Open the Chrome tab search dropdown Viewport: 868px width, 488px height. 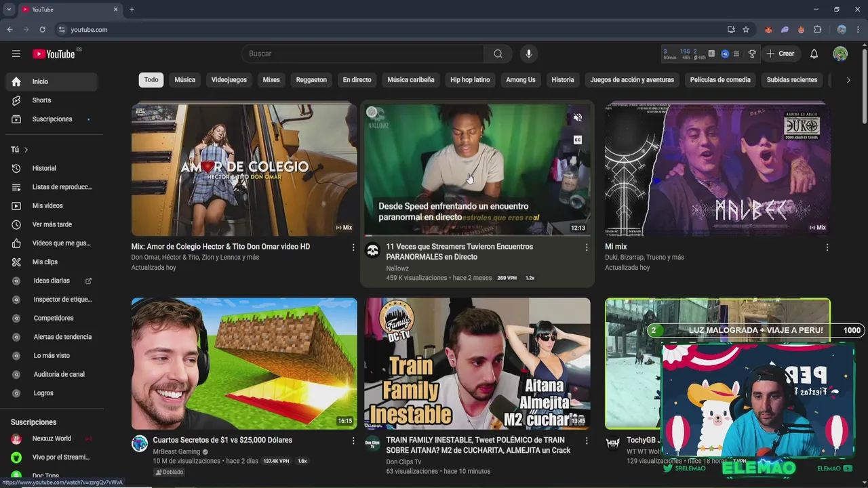[9, 9]
